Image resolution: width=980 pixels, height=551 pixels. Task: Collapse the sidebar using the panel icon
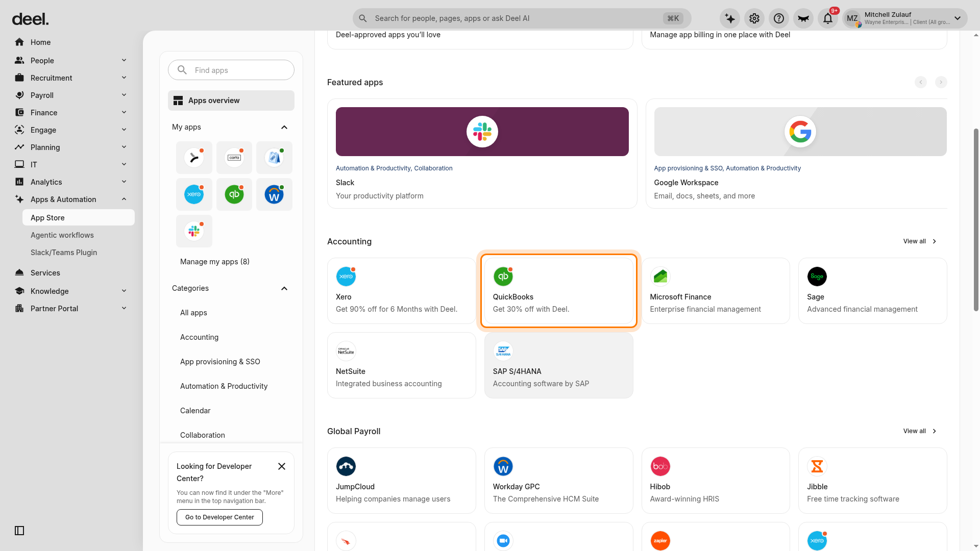(x=19, y=531)
